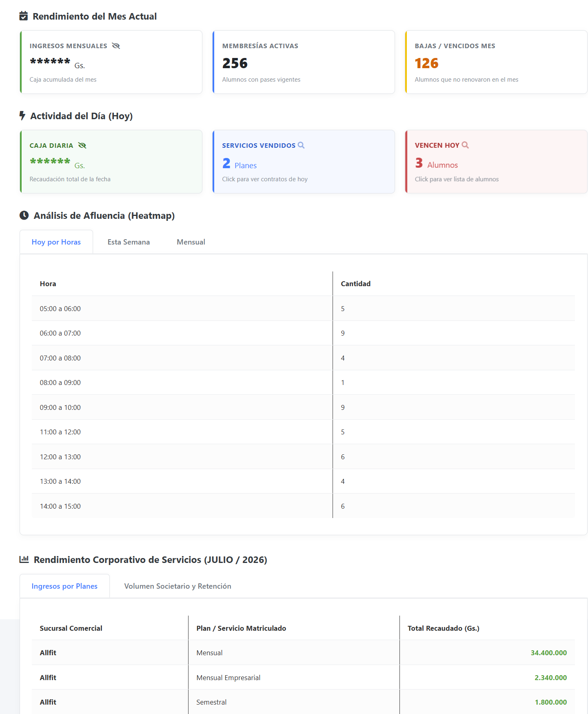Click the calendar-check icon beside Rendimiento del Mes
This screenshot has height=714, width=588.
24,16
